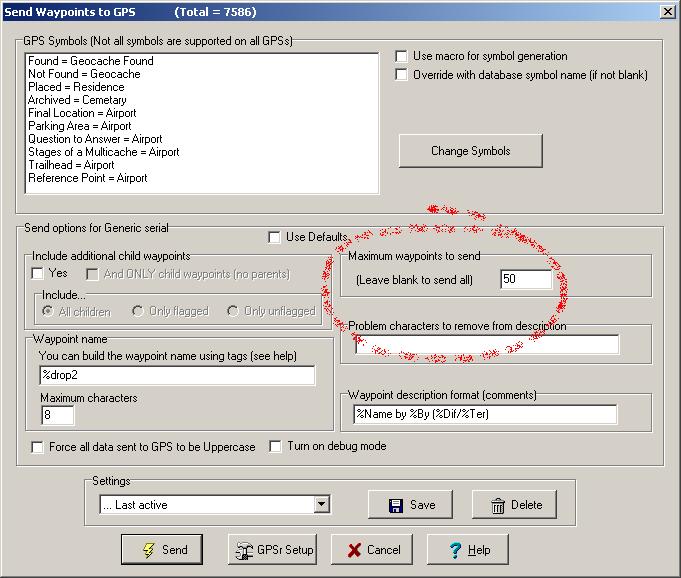681x578 pixels.
Task: Focus the Waypoint description format field
Action: click(x=498, y=413)
